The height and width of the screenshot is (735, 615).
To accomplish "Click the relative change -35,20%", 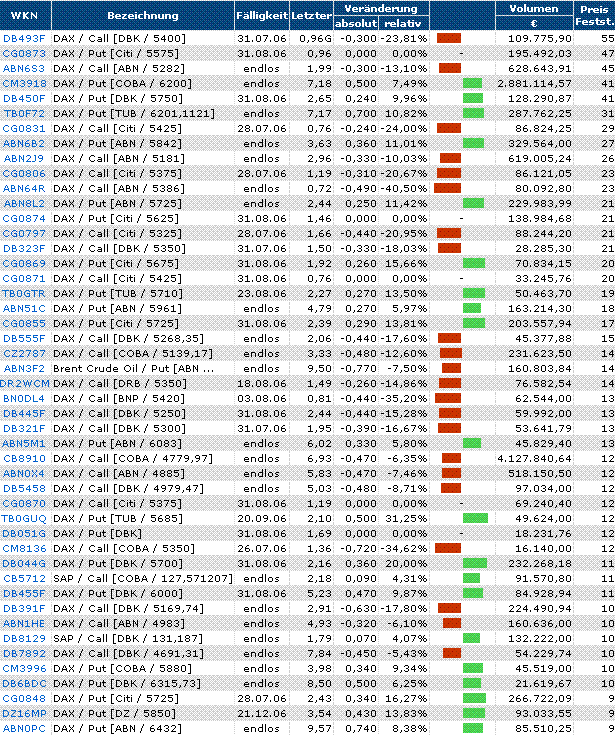I will 404,398.
